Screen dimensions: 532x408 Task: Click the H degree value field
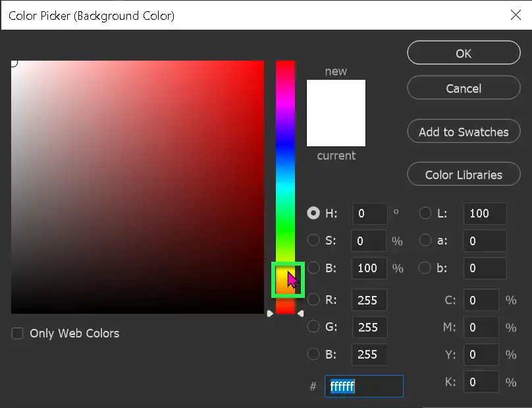369,214
